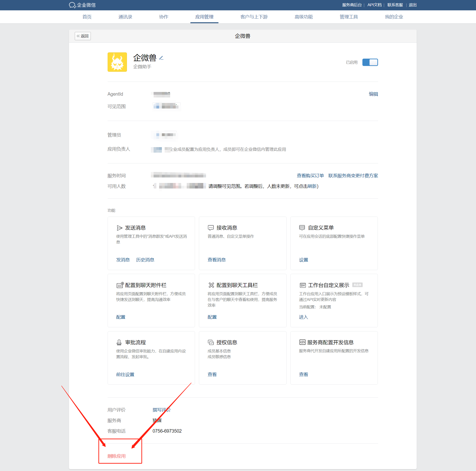Click 刷新 to refresh available headcount
Image resolution: width=476 pixels, height=471 pixels.
(x=312, y=186)
